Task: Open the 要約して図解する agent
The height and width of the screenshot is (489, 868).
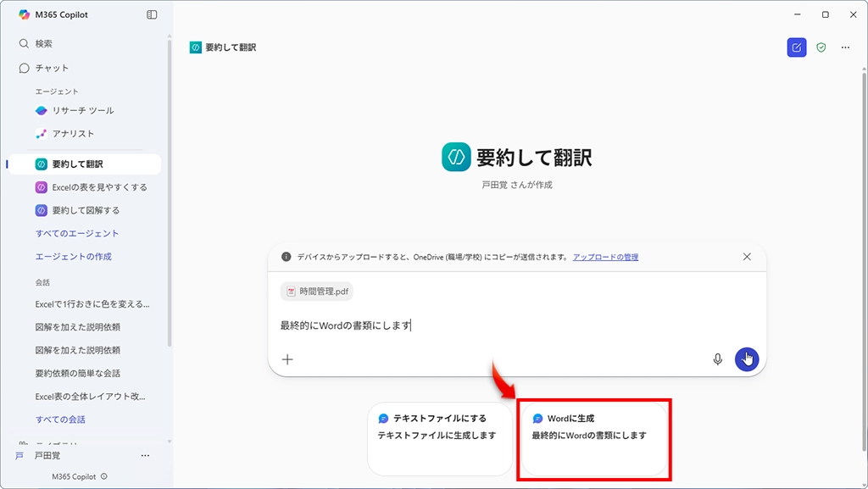Action: tap(86, 210)
